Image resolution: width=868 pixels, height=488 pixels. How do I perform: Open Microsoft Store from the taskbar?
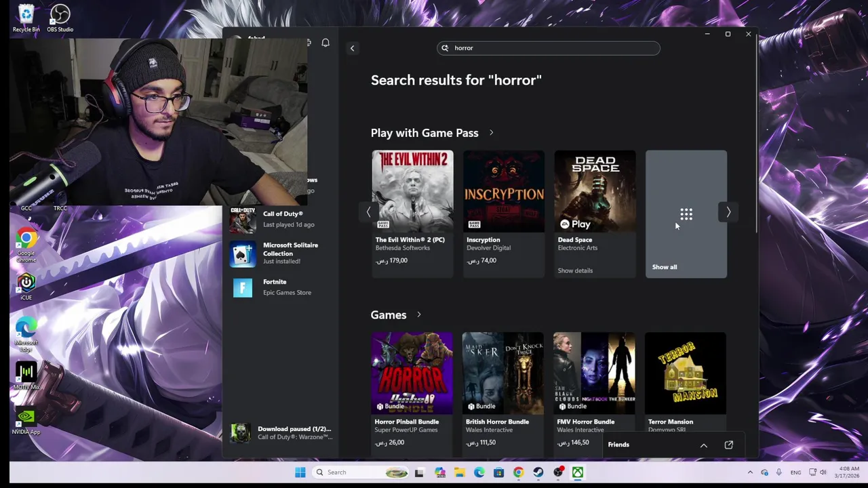click(499, 472)
